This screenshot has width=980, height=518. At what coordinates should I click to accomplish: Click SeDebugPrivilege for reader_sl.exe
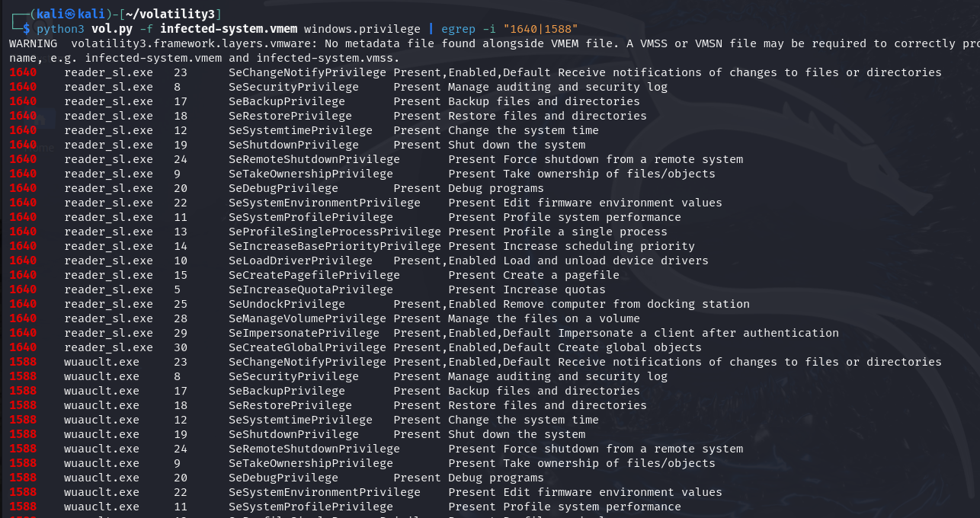click(283, 188)
